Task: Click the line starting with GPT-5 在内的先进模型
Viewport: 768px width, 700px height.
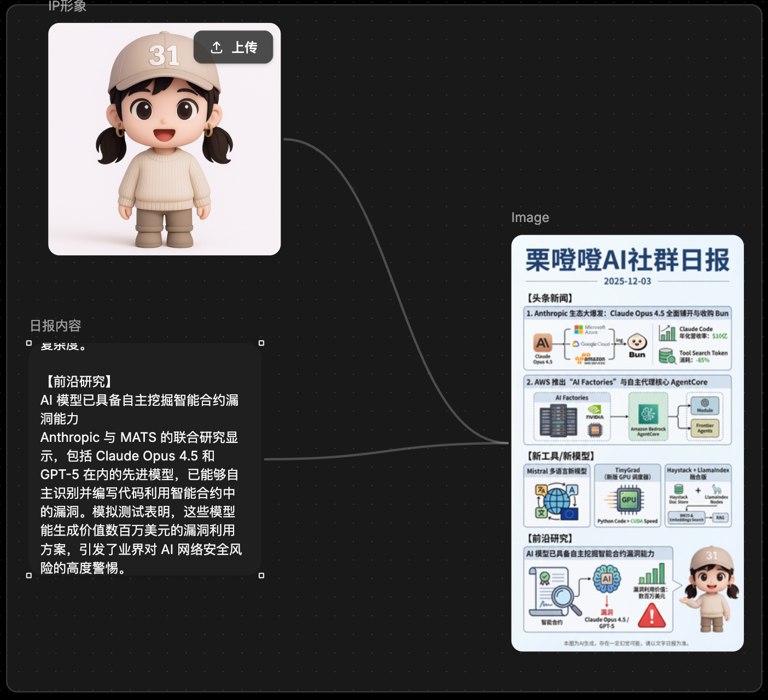Action: [x=139, y=475]
